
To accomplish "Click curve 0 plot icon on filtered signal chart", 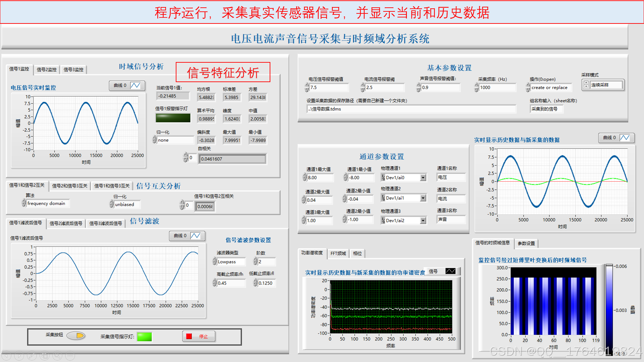I will pyautogui.click(x=196, y=236).
